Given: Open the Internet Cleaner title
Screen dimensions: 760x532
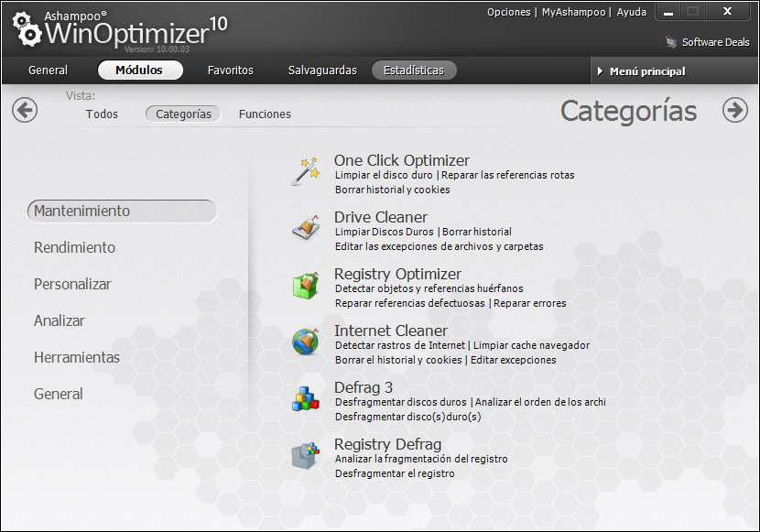Looking at the screenshot, I should [391, 331].
